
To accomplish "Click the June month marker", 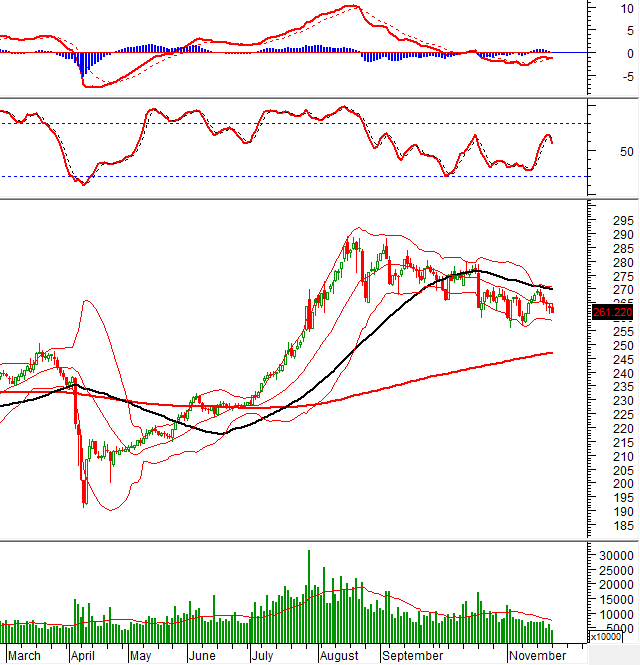I will tap(203, 656).
